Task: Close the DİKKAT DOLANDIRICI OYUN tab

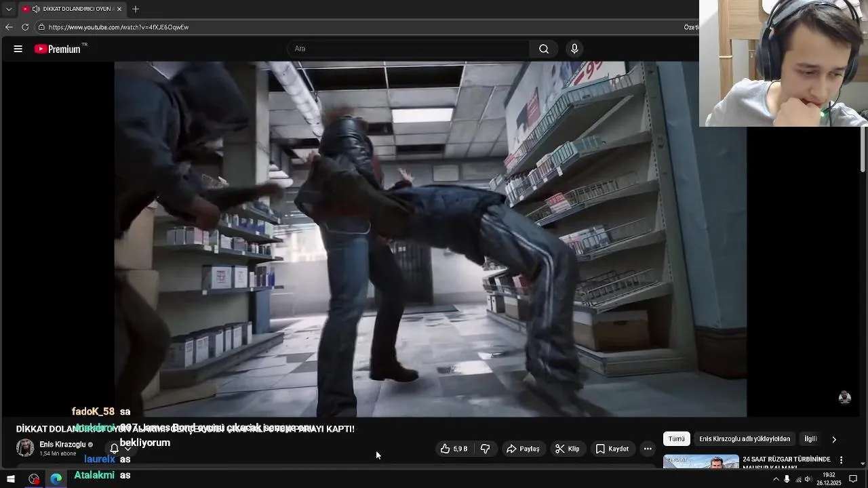Action: [119, 9]
